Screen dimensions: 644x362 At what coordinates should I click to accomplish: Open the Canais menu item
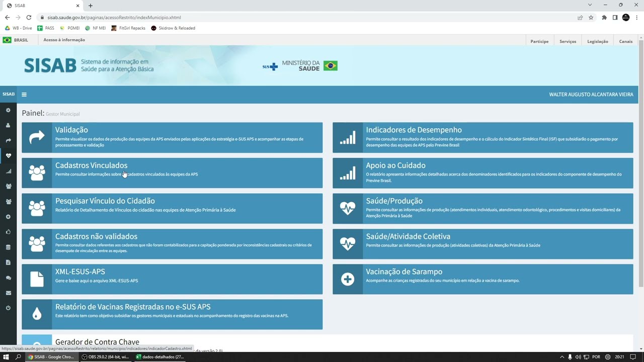point(626,41)
